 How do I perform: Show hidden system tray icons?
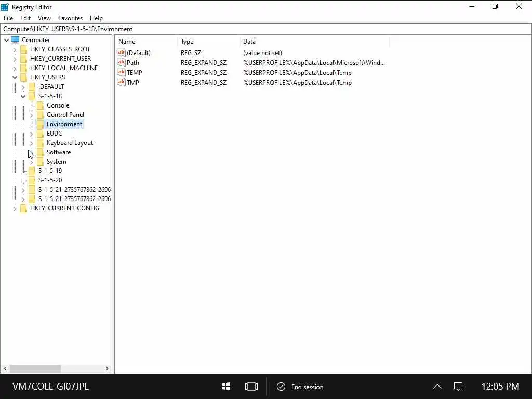[437, 387]
